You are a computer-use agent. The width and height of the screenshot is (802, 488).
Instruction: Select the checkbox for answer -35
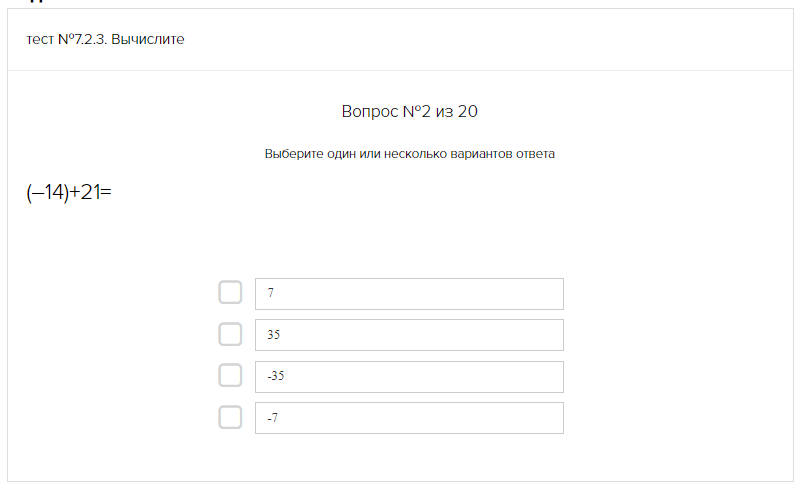230,375
